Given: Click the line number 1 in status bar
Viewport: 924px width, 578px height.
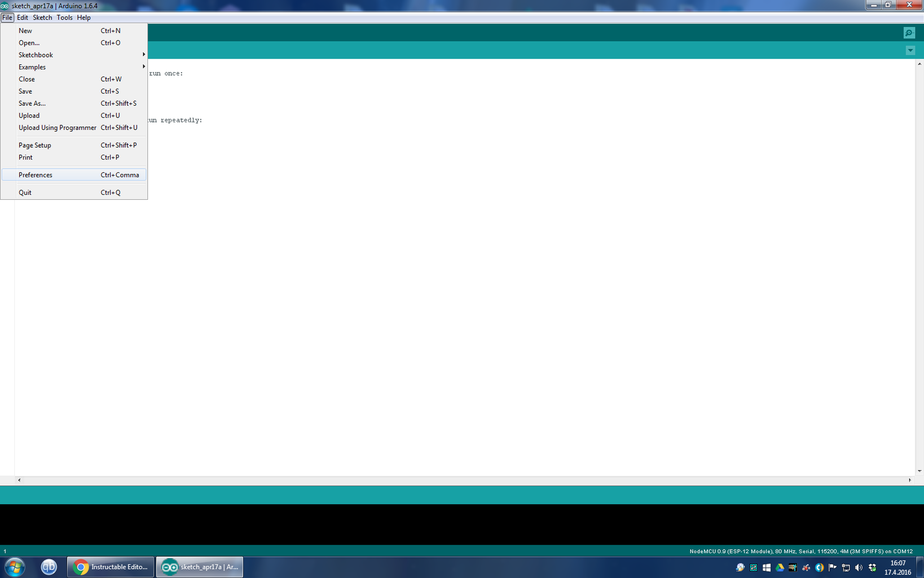Looking at the screenshot, I should (x=5, y=551).
